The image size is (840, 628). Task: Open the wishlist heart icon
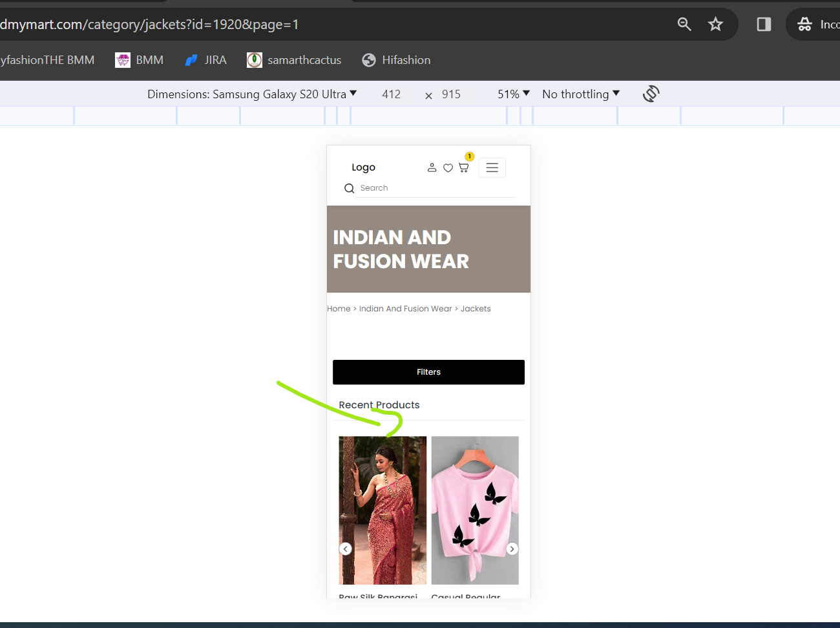tap(448, 168)
